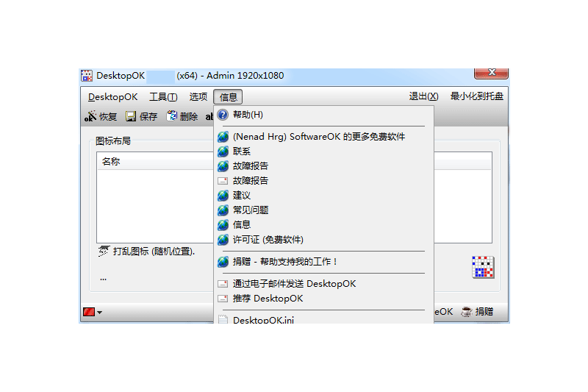Click the 删除 delete toolbar button
The height and width of the screenshot is (392, 588).
point(182,117)
